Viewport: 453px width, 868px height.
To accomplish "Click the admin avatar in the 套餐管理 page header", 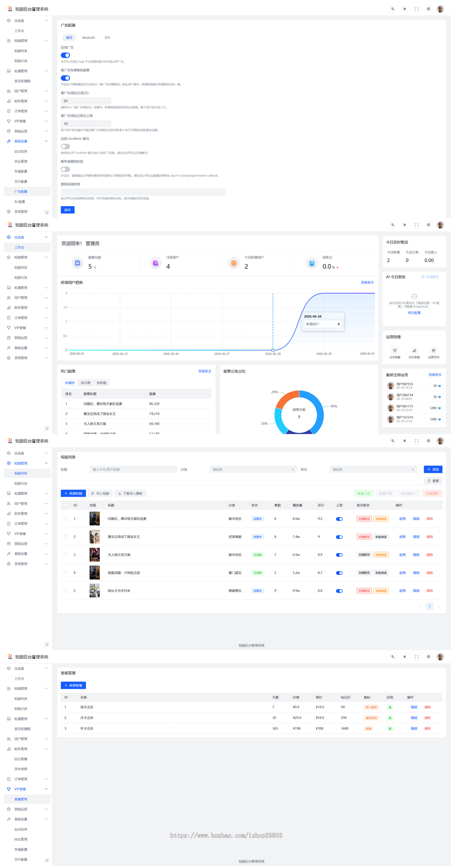I will pyautogui.click(x=440, y=657).
